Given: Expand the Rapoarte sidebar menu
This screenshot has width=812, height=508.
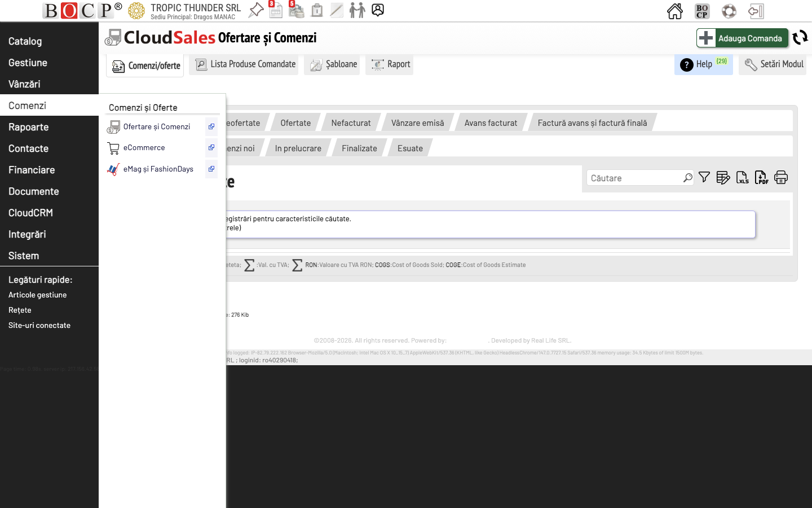Looking at the screenshot, I should point(29,127).
